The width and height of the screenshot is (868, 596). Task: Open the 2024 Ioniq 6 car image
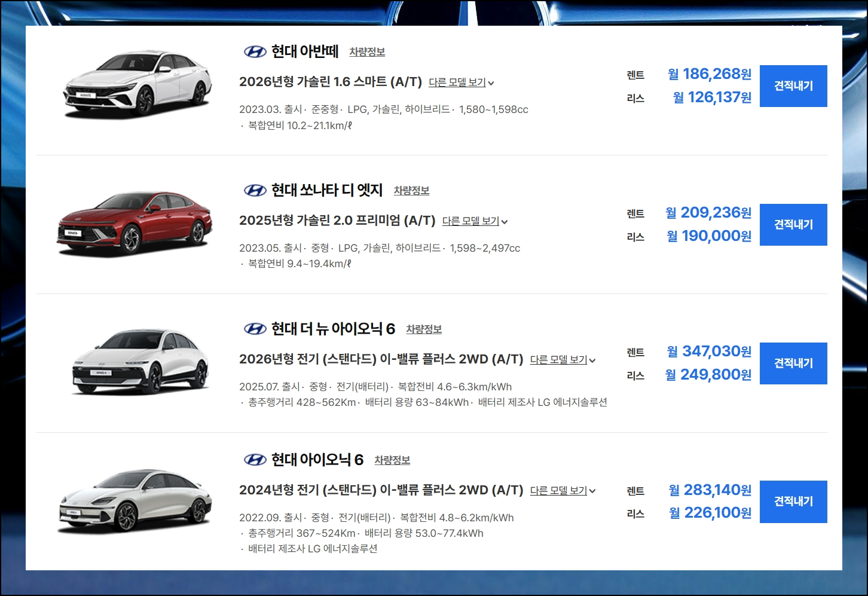pos(135,501)
